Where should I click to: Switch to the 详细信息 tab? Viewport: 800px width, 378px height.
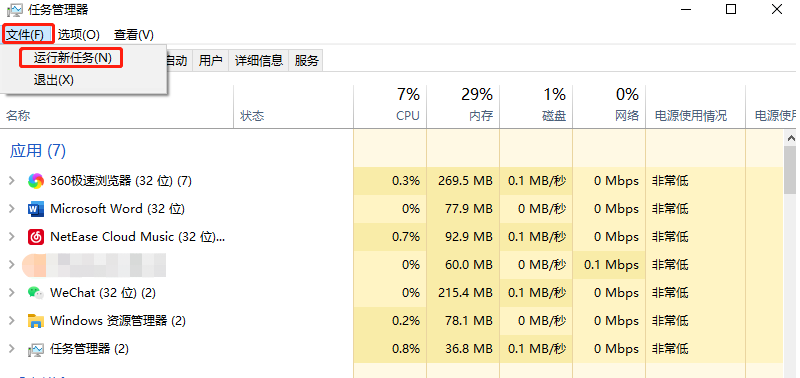pyautogui.click(x=259, y=61)
